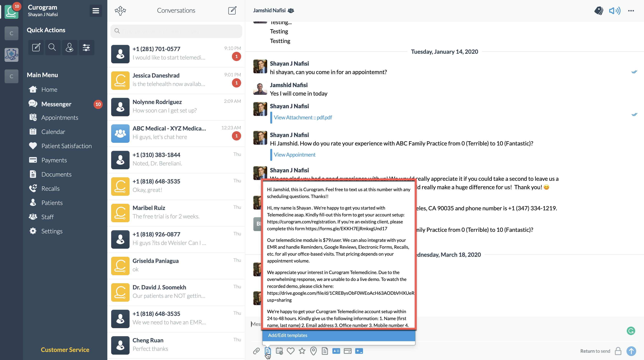Screen dimensions: 644x360
Task: Click the telemedicine video icon in composer
Action: (359, 351)
